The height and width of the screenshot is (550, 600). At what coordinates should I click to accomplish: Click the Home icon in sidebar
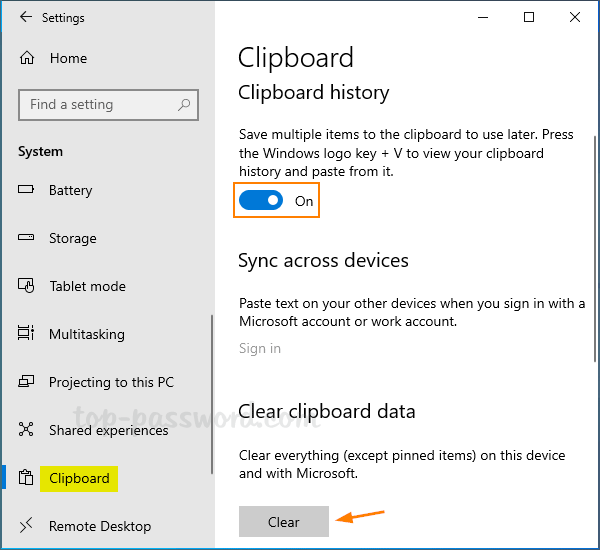pyautogui.click(x=28, y=58)
